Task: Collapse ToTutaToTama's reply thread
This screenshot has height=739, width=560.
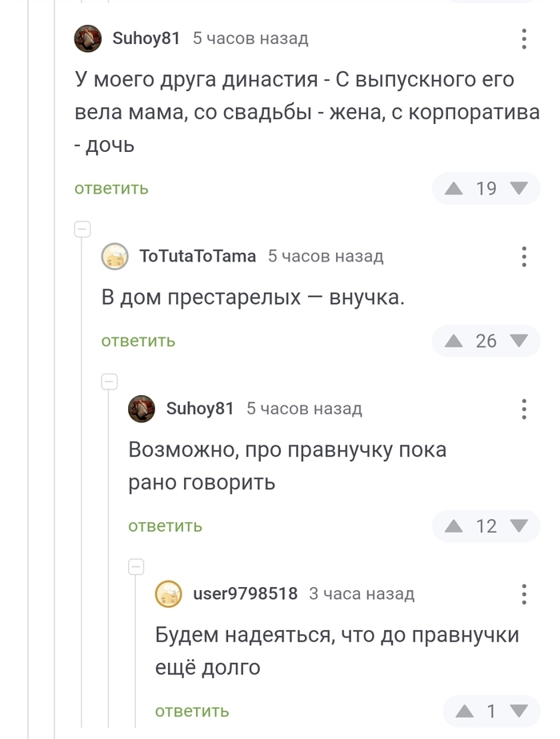Action: pos(82,230)
